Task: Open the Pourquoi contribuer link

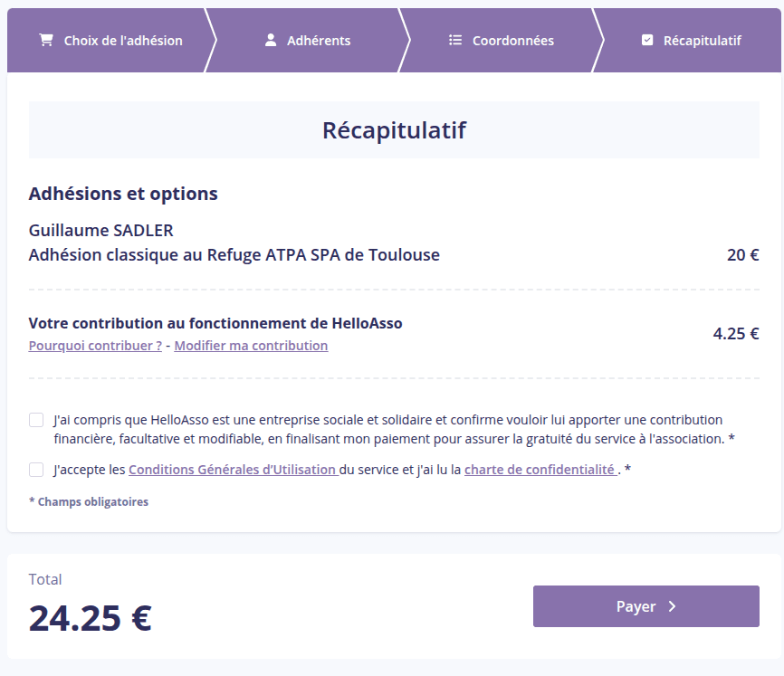Action: 94,346
